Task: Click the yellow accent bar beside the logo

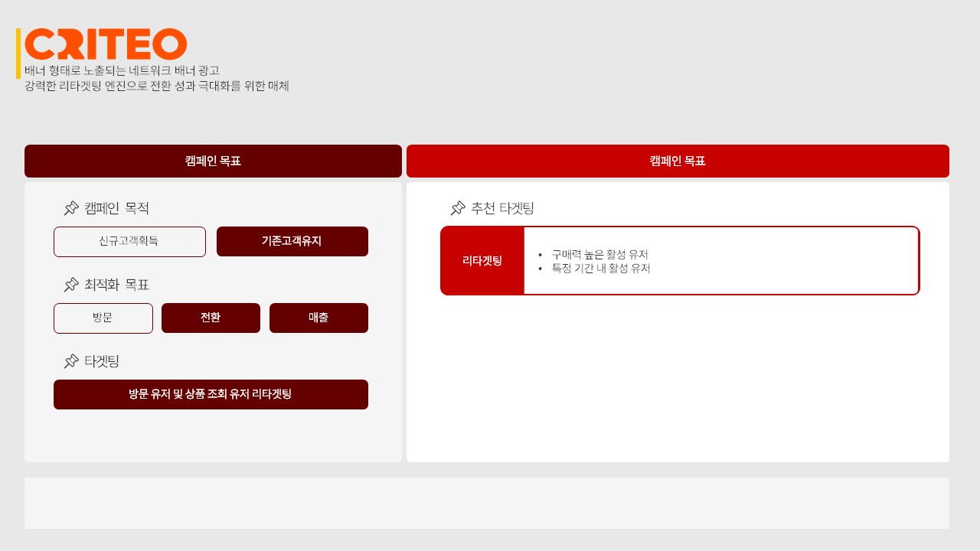Action: point(18,54)
